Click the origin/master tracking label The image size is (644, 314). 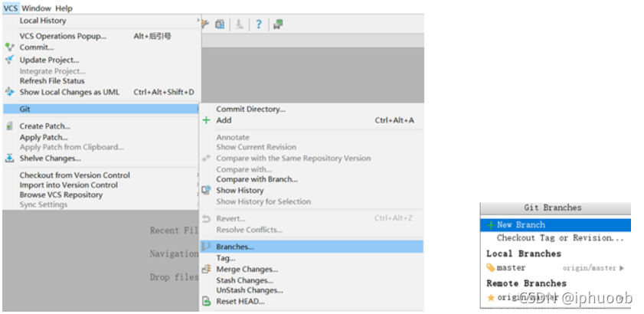[x=589, y=268]
